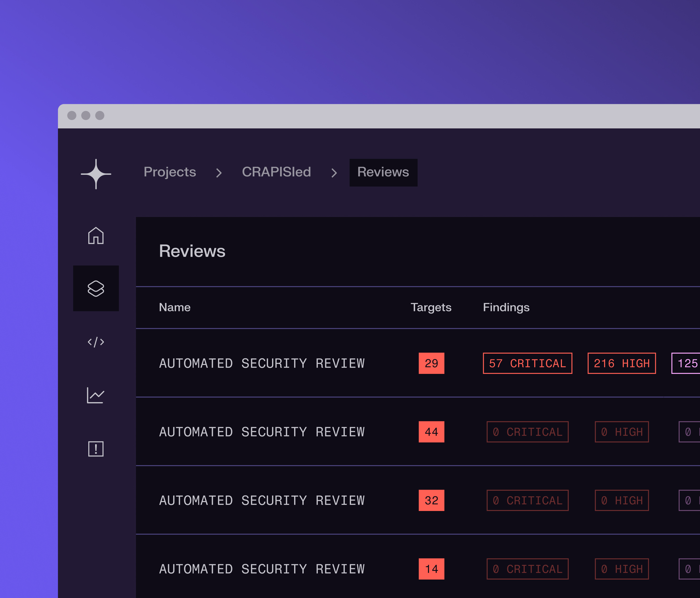
Task: Click the Findings column header
Action: (506, 307)
